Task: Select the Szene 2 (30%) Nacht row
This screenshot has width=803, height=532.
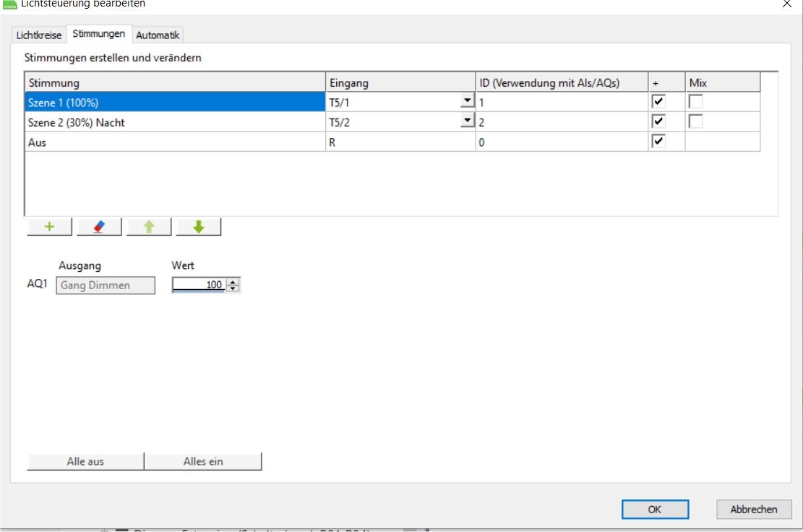Action: pos(175,122)
